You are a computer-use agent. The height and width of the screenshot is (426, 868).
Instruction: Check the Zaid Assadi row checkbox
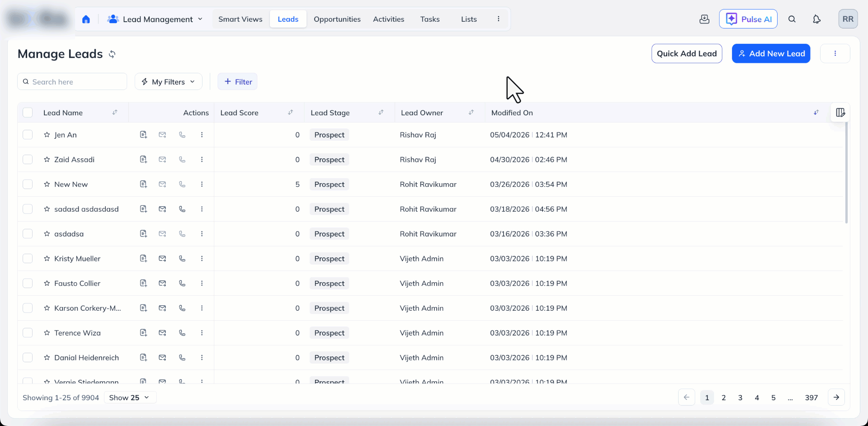click(x=28, y=160)
